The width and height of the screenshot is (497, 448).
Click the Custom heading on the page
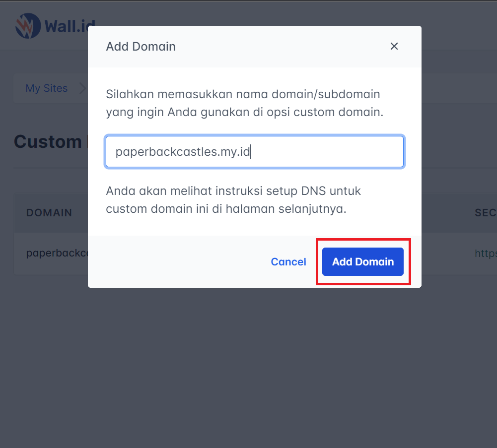pos(48,141)
